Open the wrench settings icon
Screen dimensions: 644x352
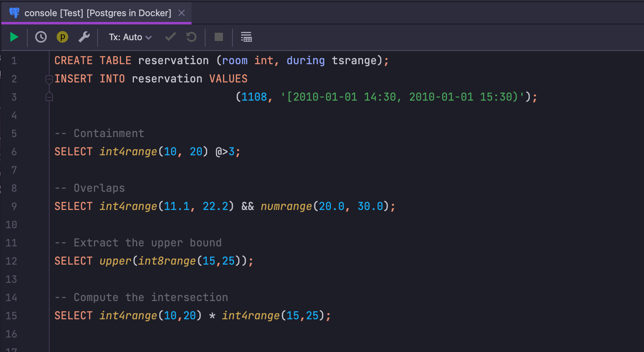tap(84, 37)
